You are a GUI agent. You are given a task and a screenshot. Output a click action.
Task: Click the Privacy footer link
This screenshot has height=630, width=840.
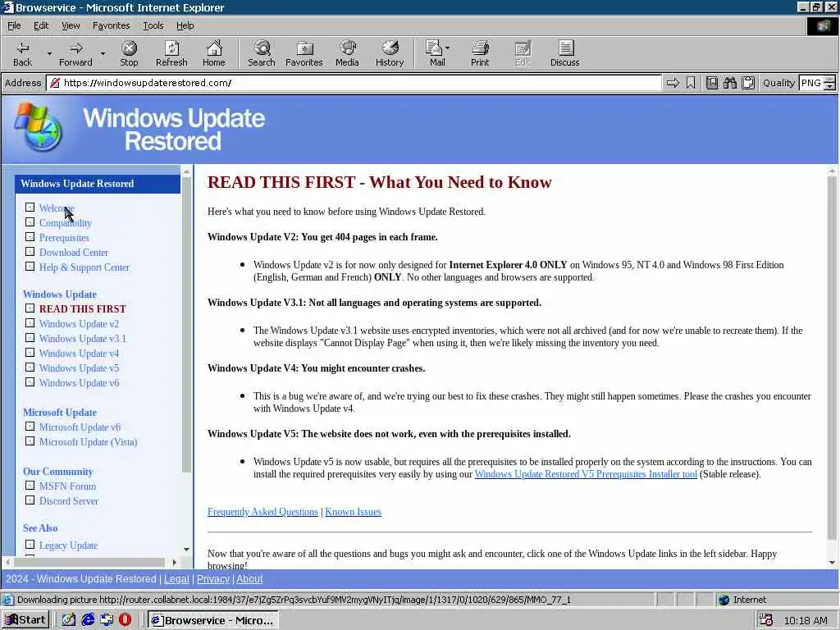[212, 579]
